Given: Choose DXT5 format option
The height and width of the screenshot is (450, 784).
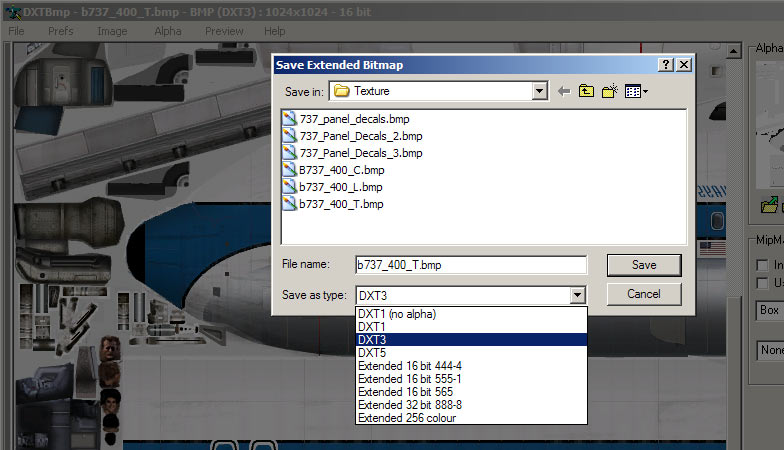Looking at the screenshot, I should [471, 352].
